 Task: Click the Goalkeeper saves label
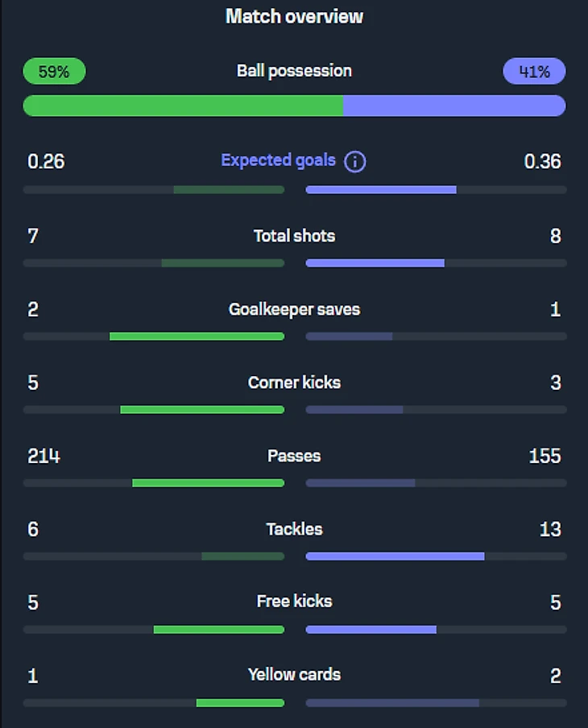pos(294,309)
